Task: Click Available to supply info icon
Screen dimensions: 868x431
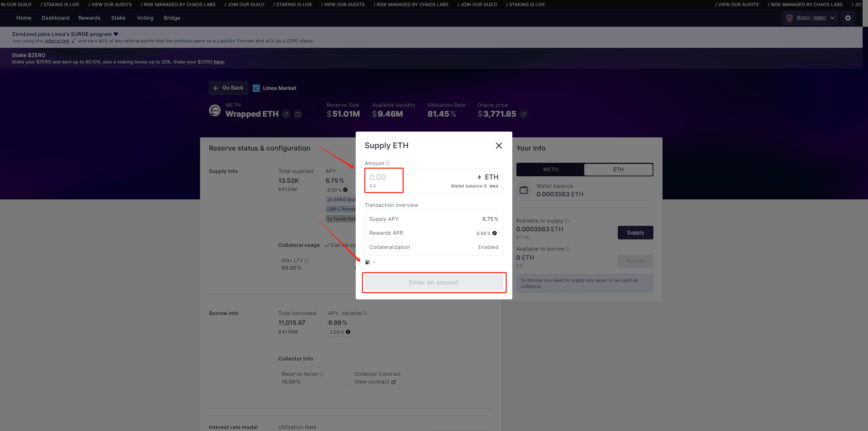Action: 567,221
